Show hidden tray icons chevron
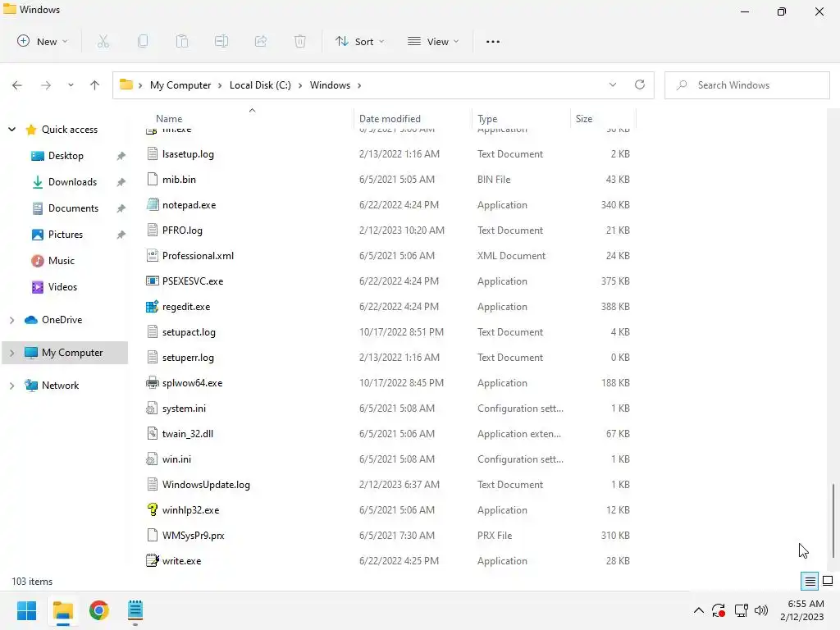 click(699, 610)
